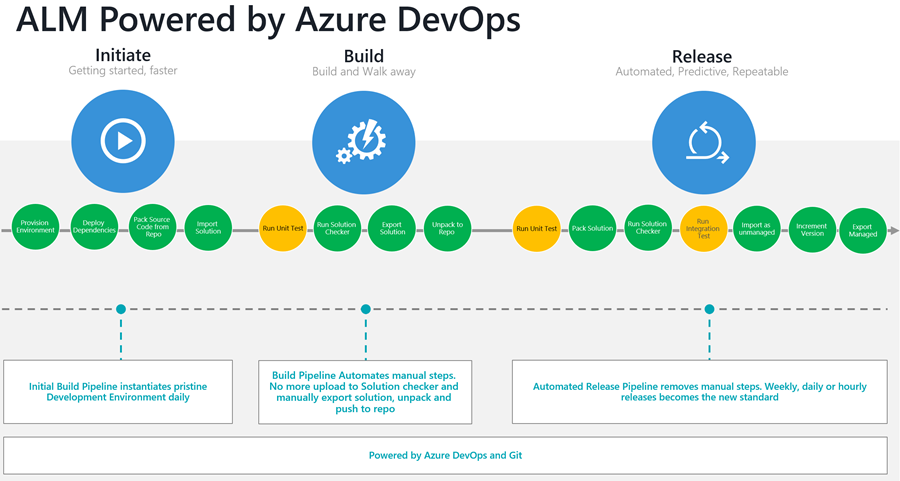Click the teal timeline dot under Initiate
This screenshot has width=900, height=481.
click(121, 309)
